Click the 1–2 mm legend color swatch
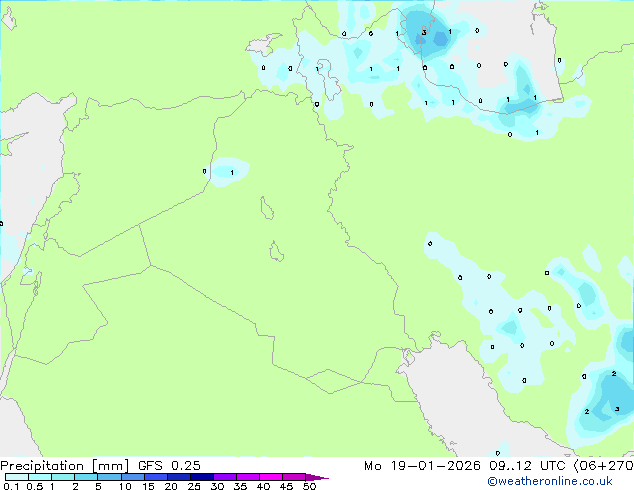 (x=63, y=477)
